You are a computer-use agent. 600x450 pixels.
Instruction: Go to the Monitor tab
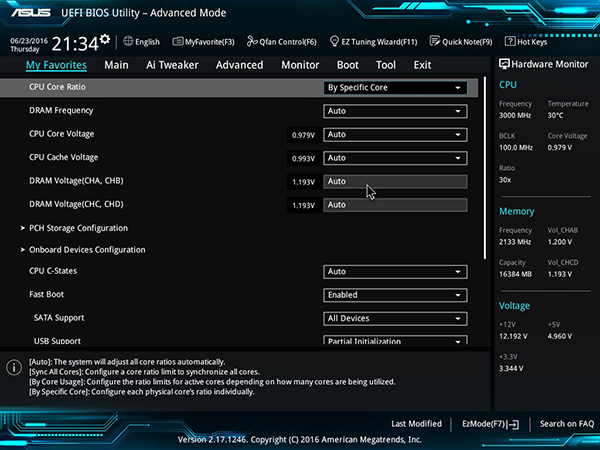click(300, 65)
